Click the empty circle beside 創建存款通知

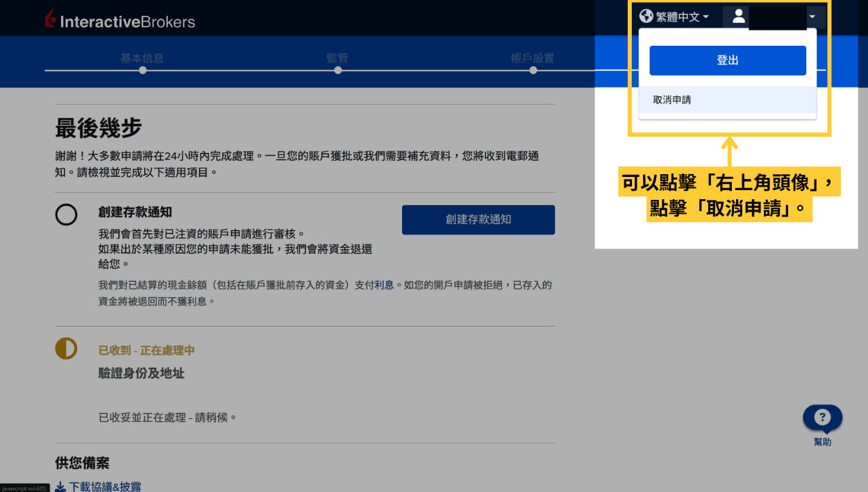(67, 214)
